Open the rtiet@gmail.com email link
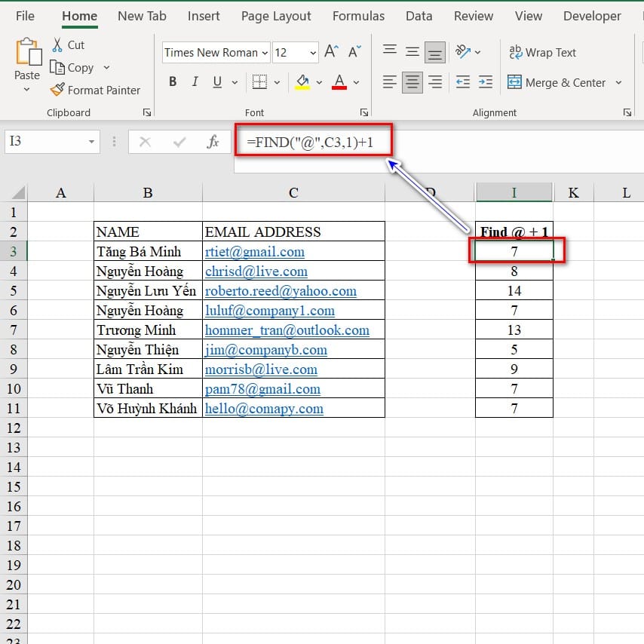This screenshot has width=644, height=644. pos(254,252)
